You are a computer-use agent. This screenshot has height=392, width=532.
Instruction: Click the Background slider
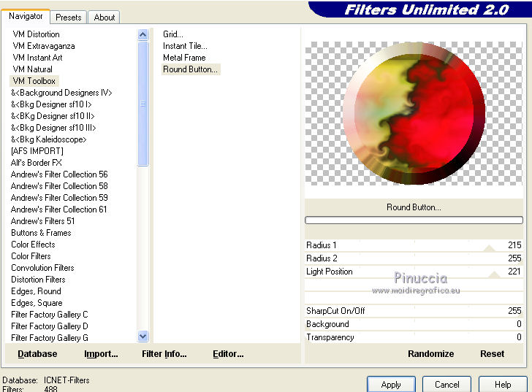pos(414,324)
